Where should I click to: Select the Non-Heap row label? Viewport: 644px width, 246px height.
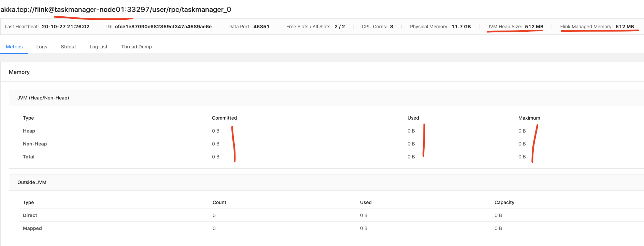35,144
